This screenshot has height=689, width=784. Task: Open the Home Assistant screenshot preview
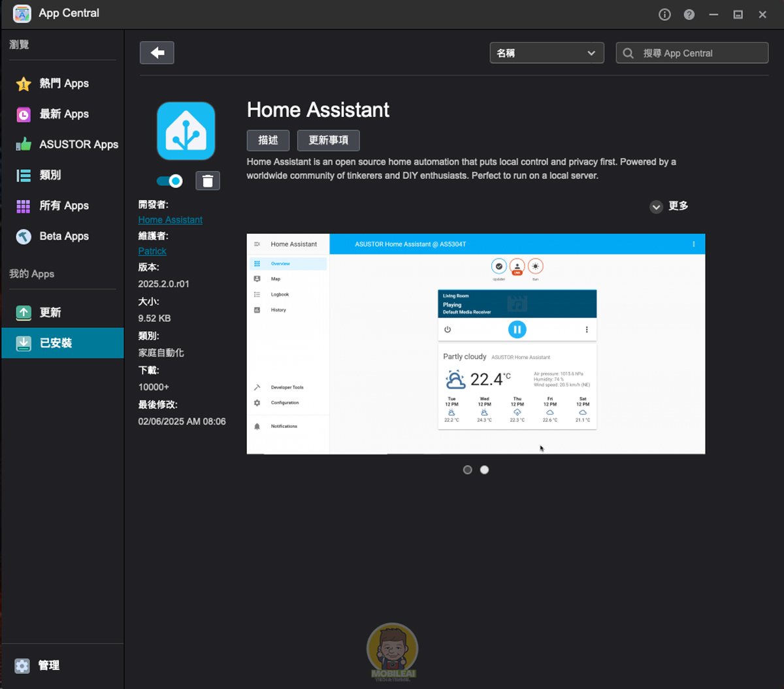[x=476, y=344]
